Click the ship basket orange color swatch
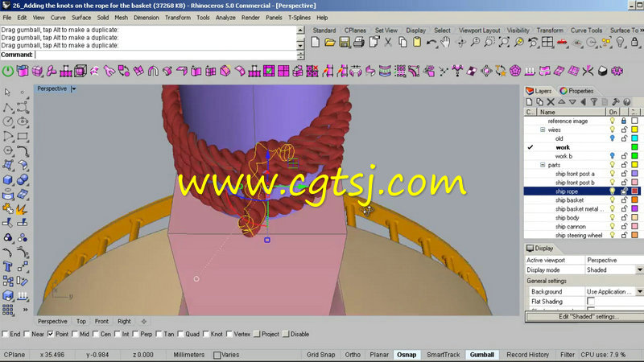The width and height of the screenshot is (644, 362). point(634,200)
